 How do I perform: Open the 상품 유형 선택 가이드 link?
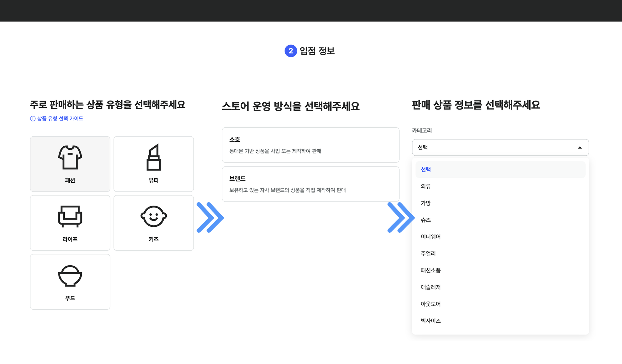pos(60,118)
